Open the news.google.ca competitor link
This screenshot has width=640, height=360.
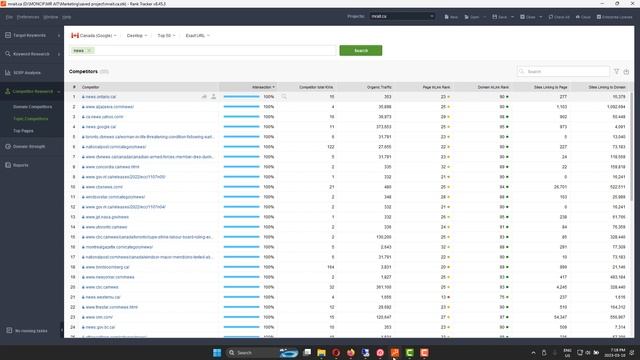pyautogui.click(x=100, y=127)
